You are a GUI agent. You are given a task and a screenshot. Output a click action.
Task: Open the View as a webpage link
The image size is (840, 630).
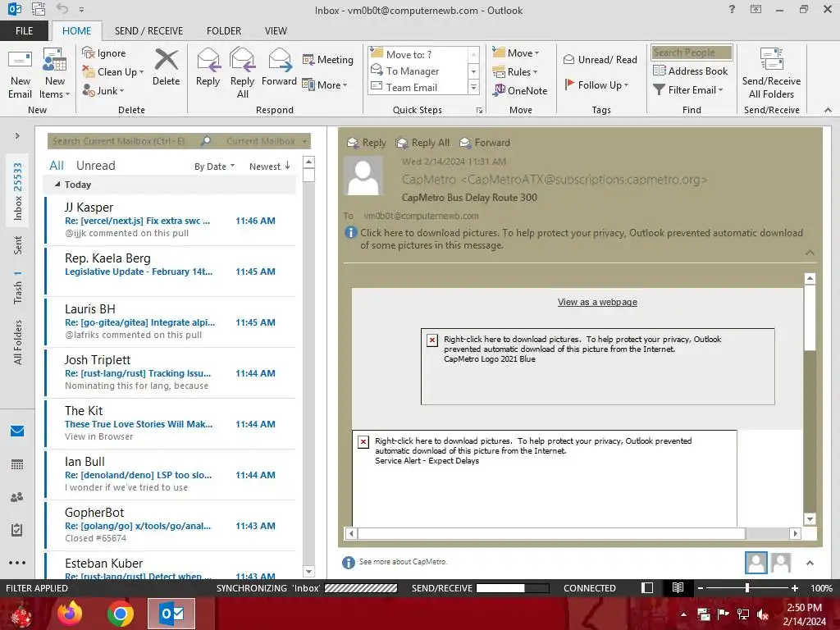(597, 302)
